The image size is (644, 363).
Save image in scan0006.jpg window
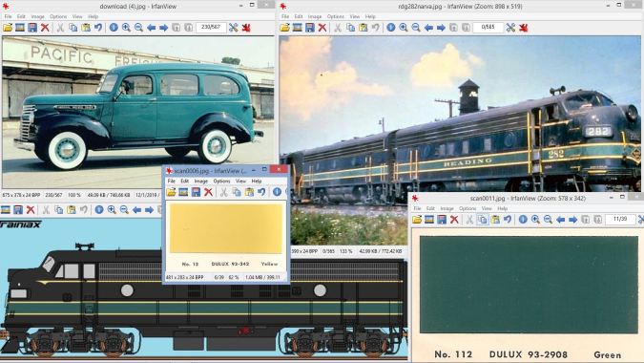pyautogui.click(x=196, y=192)
